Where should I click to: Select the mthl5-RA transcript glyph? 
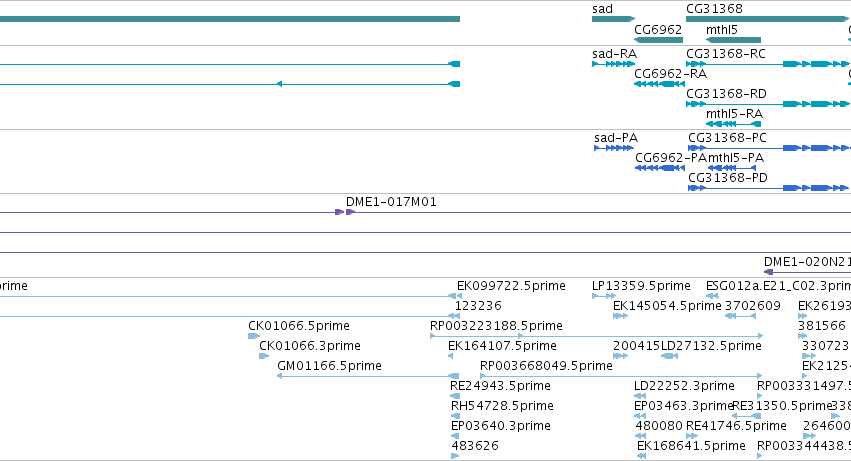click(x=733, y=124)
